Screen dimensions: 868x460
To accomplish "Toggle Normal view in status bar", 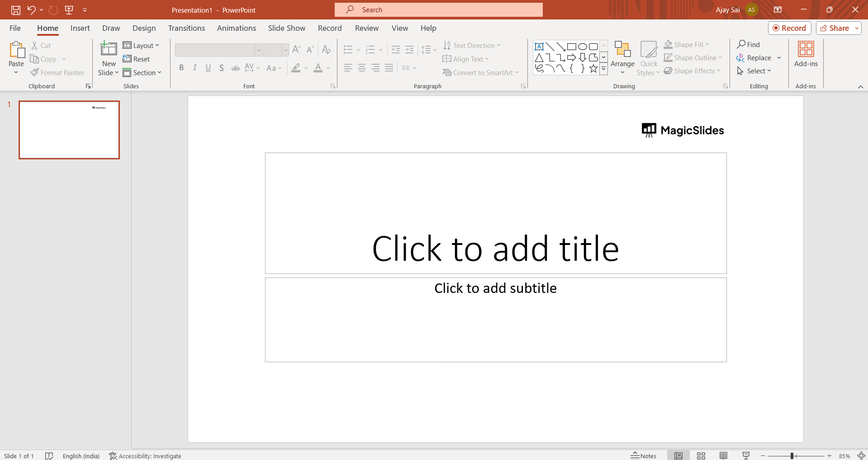I will (678, 455).
